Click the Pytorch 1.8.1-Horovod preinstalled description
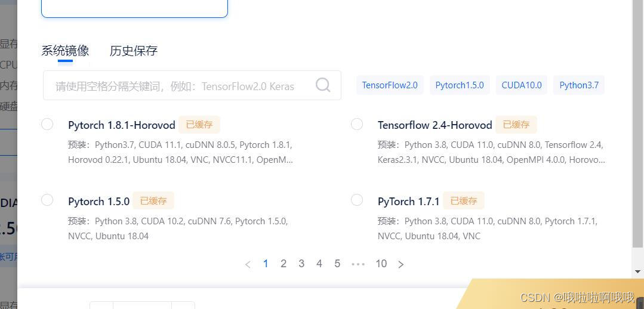Image resolution: width=644 pixels, height=309 pixels. 181,152
